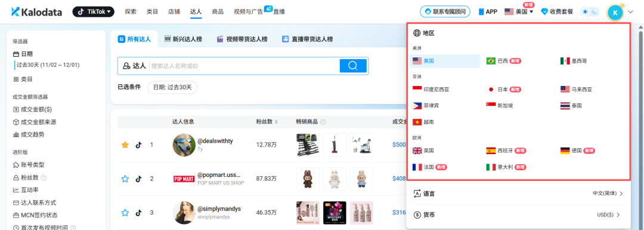This screenshot has height=230, width=644.
Task: Select 菲律宾 region
Action: pyautogui.click(x=426, y=106)
